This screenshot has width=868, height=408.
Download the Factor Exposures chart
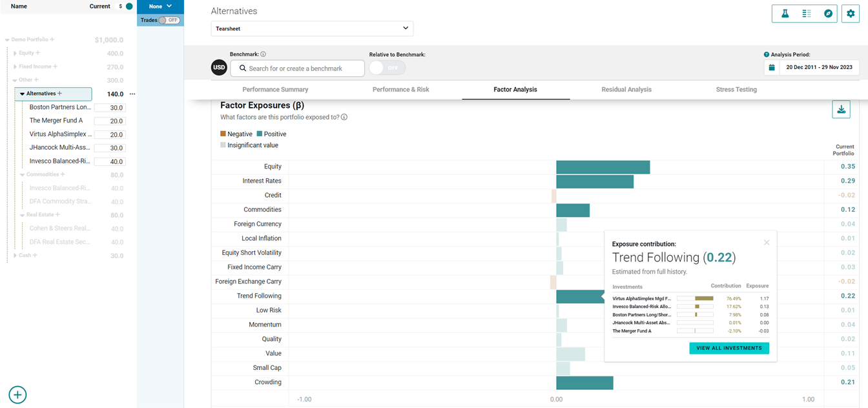click(841, 108)
